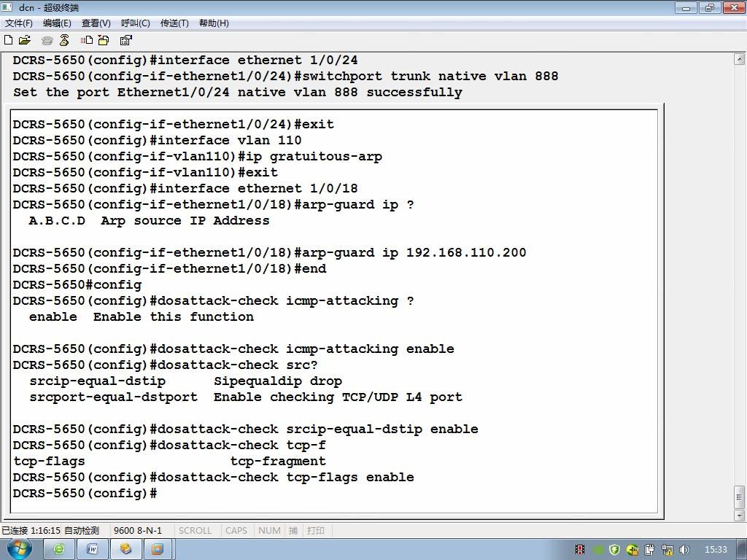Click the 自动检测 status bar entry
Viewport: 747px width, 560px height.
tap(82, 531)
